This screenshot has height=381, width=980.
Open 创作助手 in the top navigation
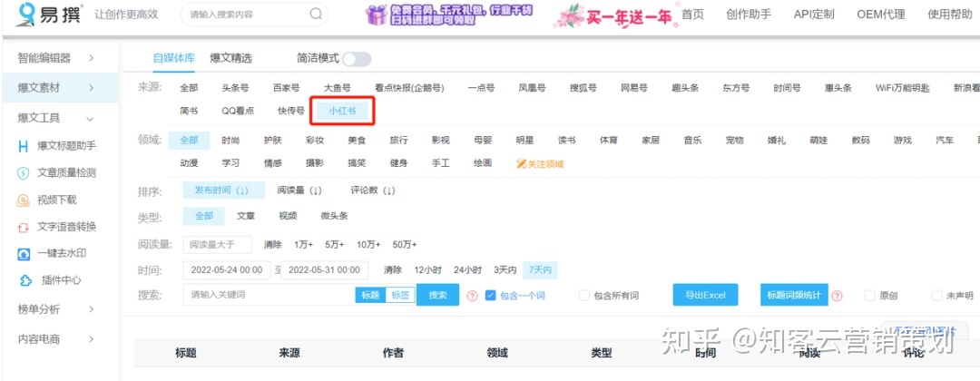click(x=748, y=15)
